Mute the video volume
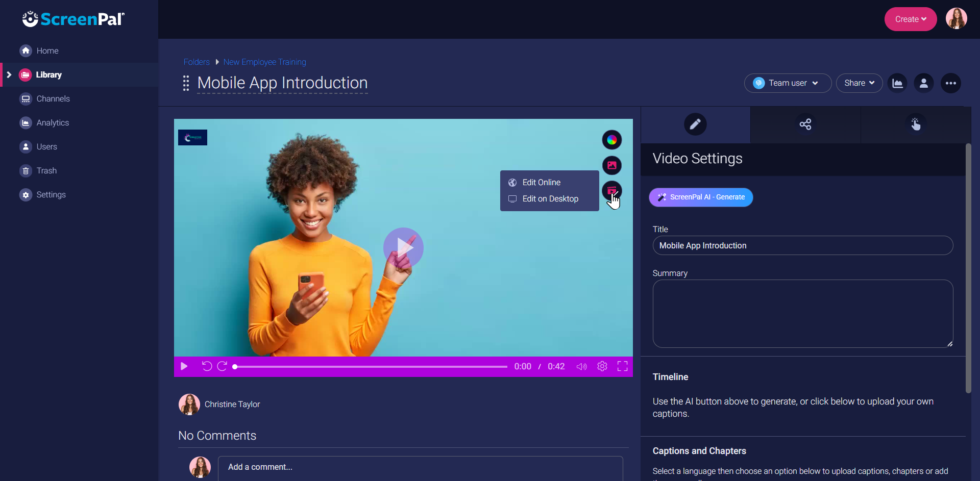Image resolution: width=980 pixels, height=481 pixels. point(581,366)
